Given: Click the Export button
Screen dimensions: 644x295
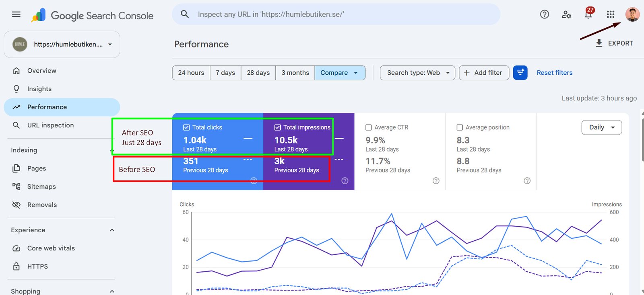Looking at the screenshot, I should point(614,43).
